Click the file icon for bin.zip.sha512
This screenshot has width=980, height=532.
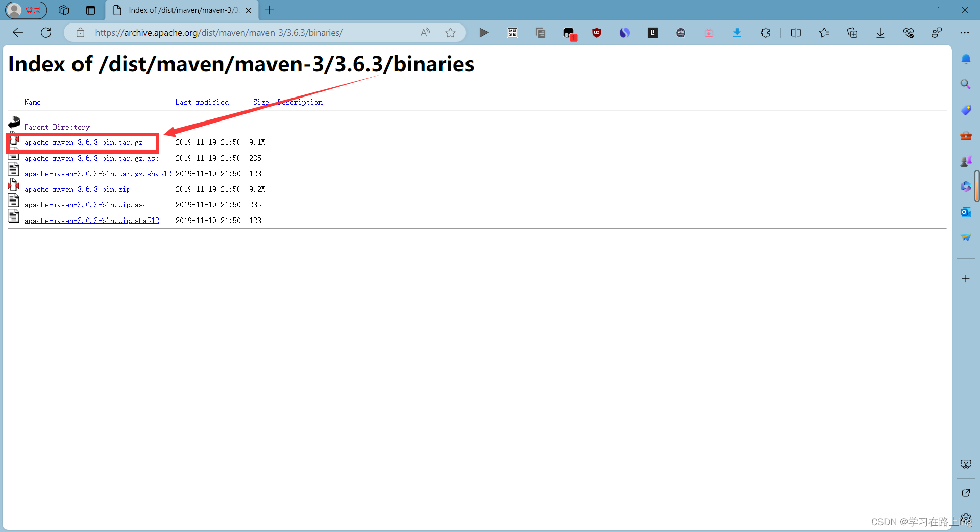(14, 216)
